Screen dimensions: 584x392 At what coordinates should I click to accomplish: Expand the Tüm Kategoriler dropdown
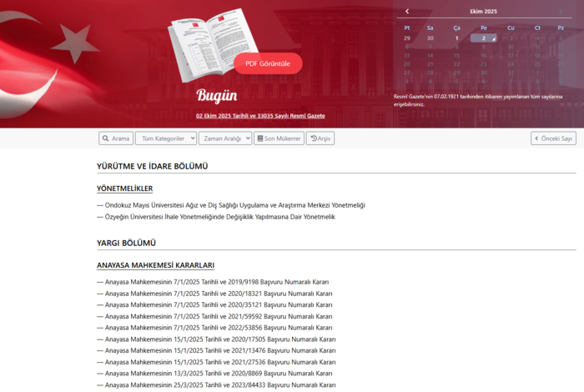point(166,138)
